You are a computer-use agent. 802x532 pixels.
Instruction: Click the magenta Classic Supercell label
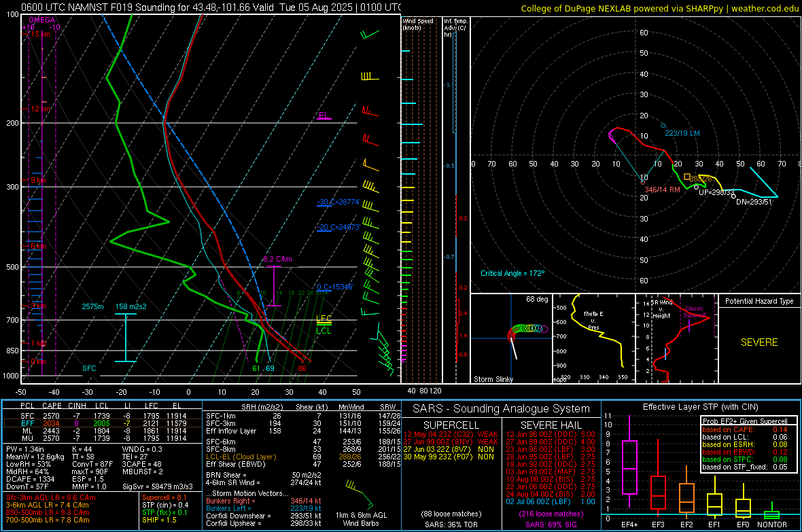694,312
